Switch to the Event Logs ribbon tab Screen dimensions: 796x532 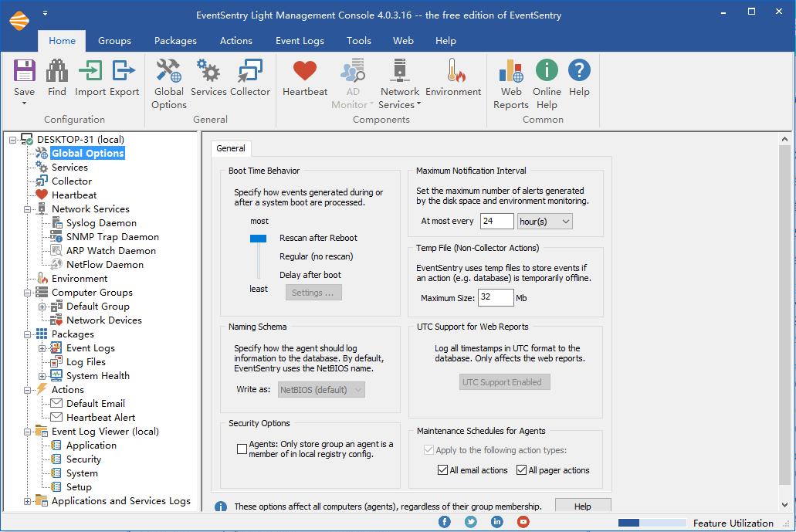coord(300,41)
